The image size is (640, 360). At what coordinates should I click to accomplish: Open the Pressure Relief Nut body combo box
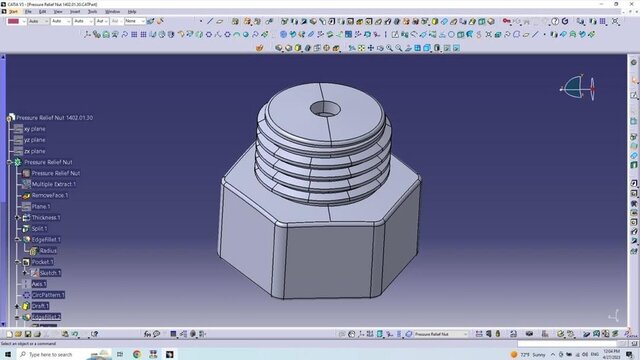pyautogui.click(x=441, y=334)
